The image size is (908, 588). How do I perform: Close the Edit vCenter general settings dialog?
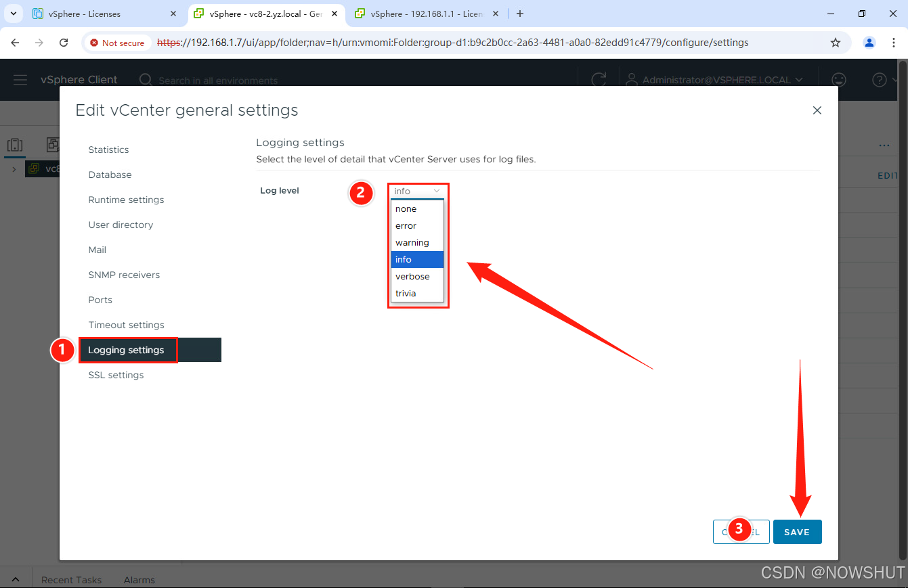click(817, 110)
